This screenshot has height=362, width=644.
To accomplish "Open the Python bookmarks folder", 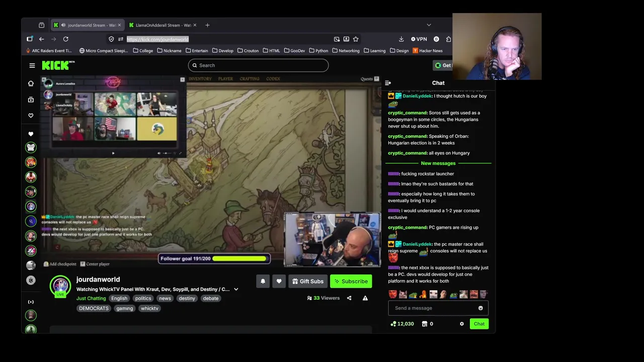I will [318, 51].
